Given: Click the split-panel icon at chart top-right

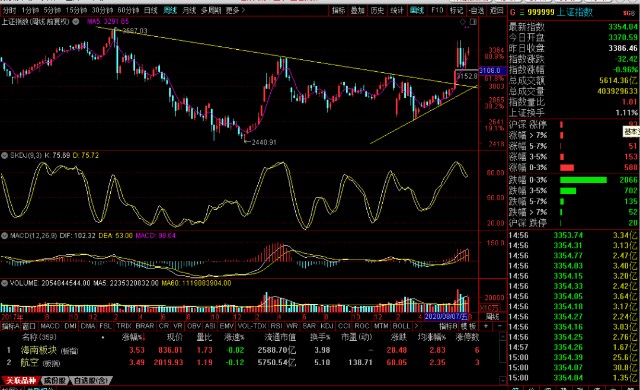Looking at the screenshot, I should click(x=473, y=22).
